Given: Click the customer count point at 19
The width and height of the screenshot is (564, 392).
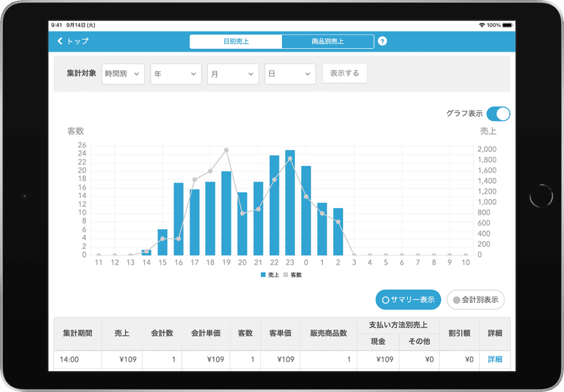Looking at the screenshot, I should [x=226, y=150].
